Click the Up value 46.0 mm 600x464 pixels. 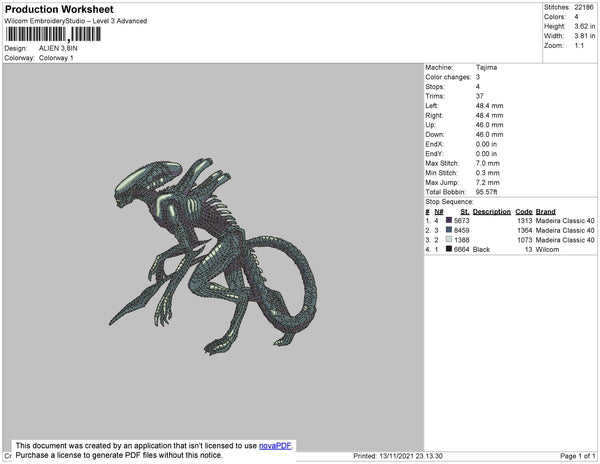coord(489,125)
